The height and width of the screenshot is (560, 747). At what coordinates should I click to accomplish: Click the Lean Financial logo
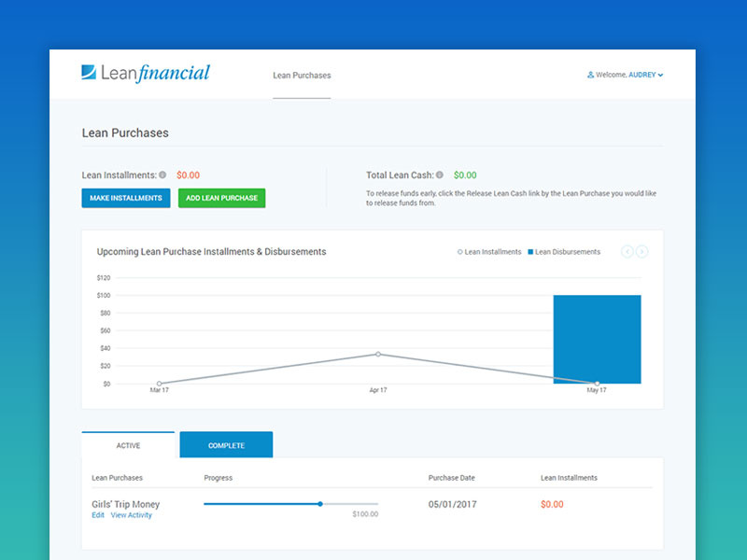[x=146, y=73]
